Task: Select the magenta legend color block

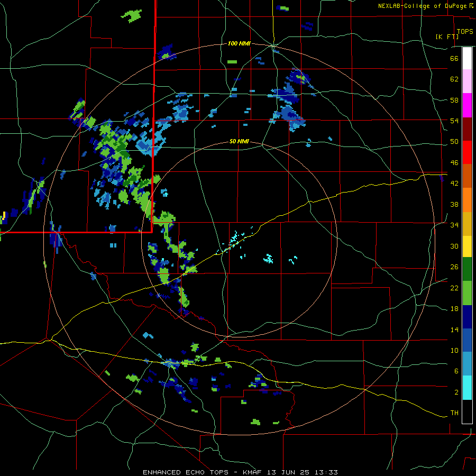Action: coord(467,105)
